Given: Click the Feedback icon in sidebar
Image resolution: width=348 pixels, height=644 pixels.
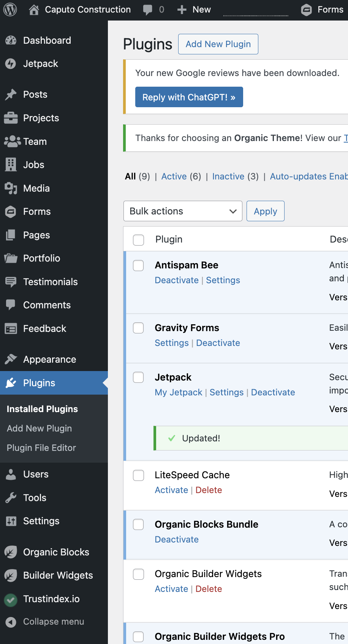Looking at the screenshot, I should [11, 328].
